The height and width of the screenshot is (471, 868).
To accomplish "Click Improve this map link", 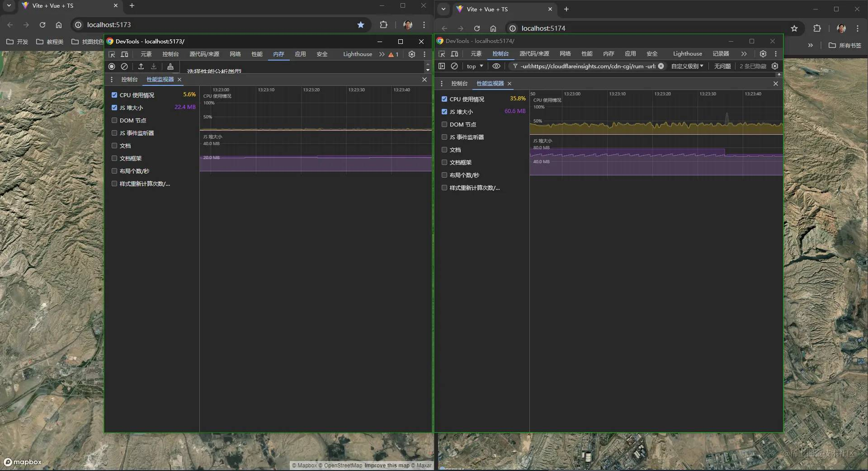I will click(387, 466).
